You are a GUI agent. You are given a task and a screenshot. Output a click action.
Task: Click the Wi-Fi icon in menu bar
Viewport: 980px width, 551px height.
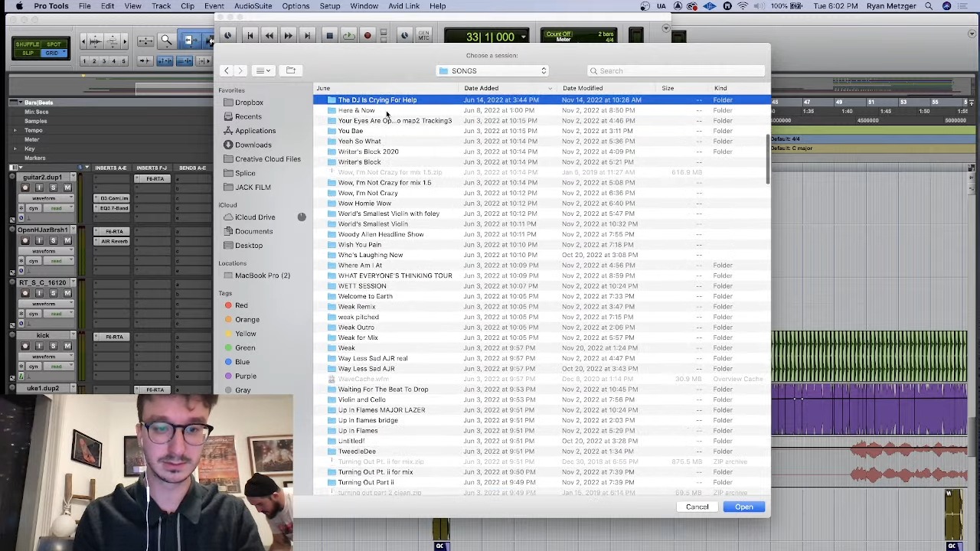pos(742,6)
